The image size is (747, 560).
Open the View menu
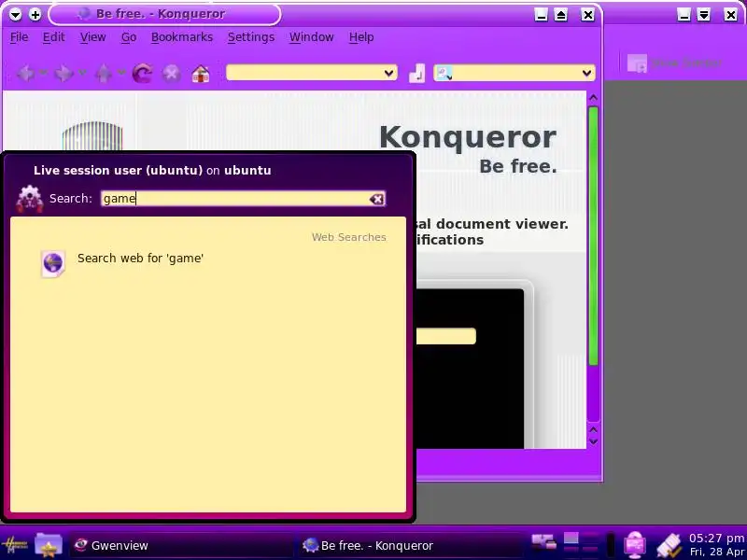[92, 37]
